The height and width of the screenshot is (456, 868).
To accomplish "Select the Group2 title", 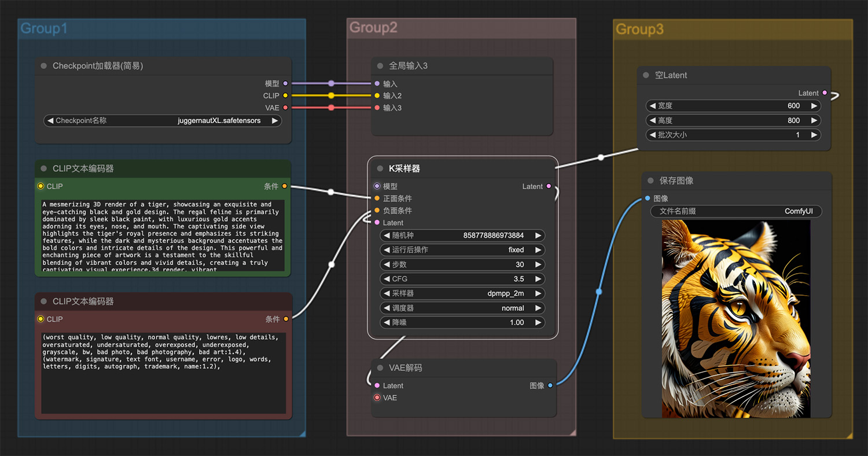I will [373, 27].
